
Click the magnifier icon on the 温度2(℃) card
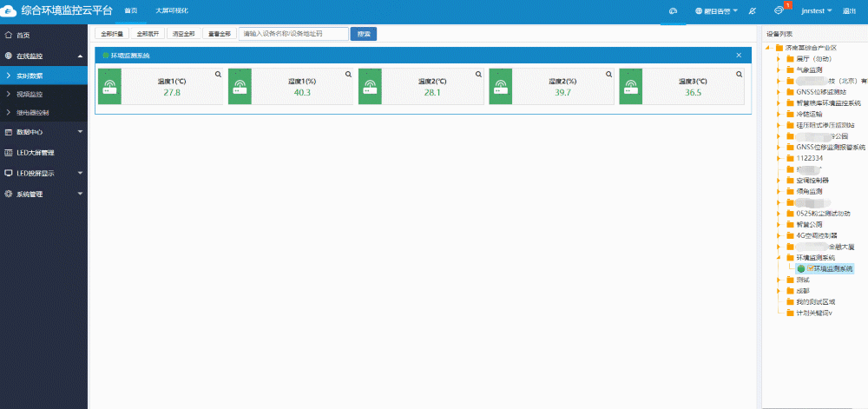tap(479, 74)
